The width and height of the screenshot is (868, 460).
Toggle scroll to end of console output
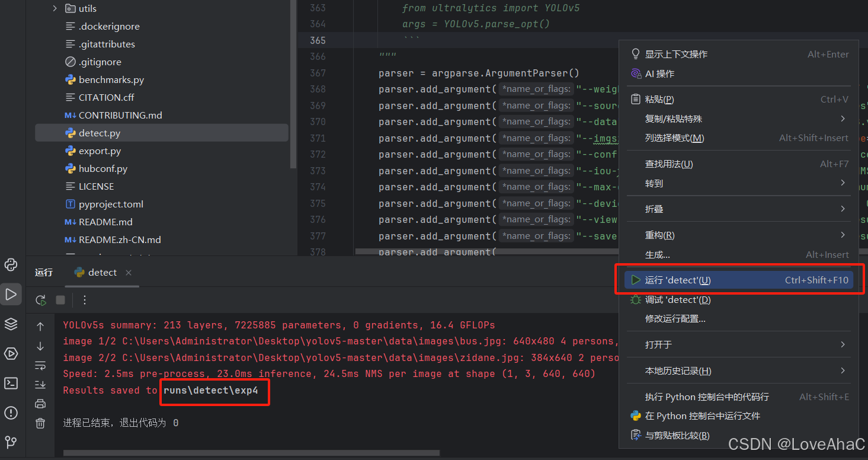(40, 385)
